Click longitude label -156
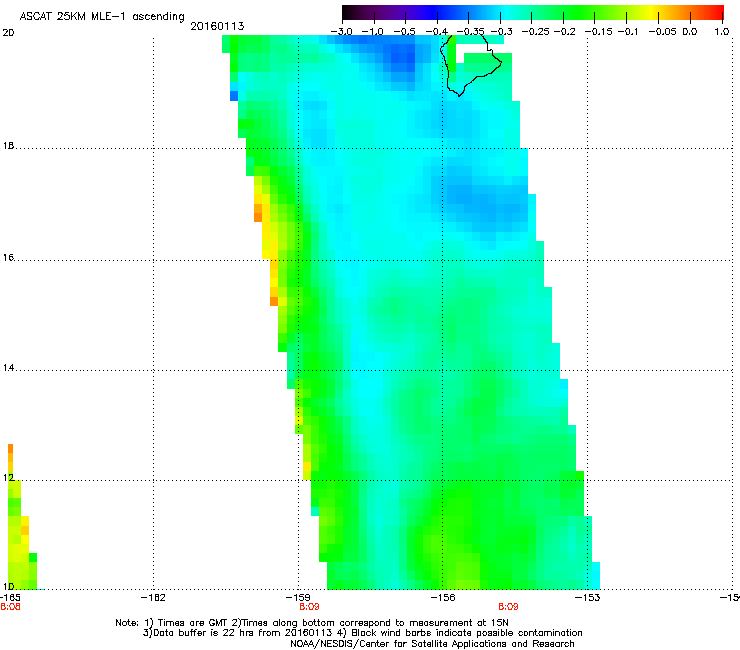 [x=443, y=598]
